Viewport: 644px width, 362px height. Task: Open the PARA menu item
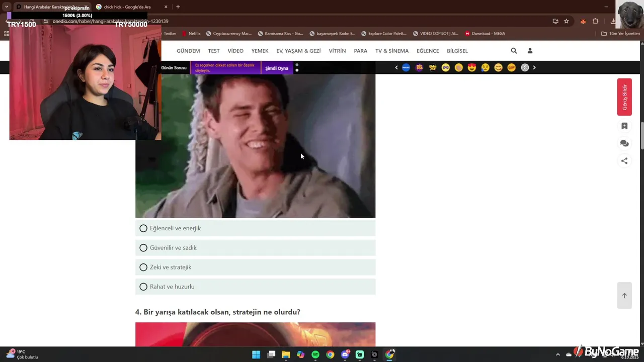coord(361,51)
